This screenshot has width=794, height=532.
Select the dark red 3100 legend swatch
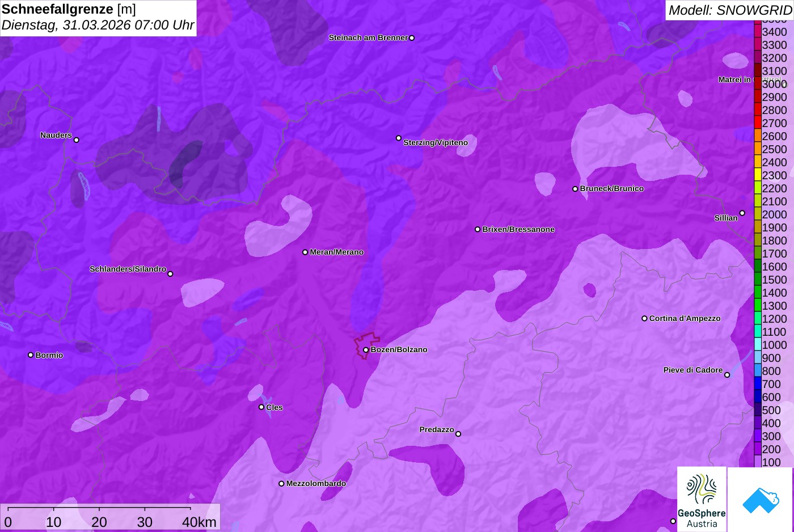click(758, 70)
